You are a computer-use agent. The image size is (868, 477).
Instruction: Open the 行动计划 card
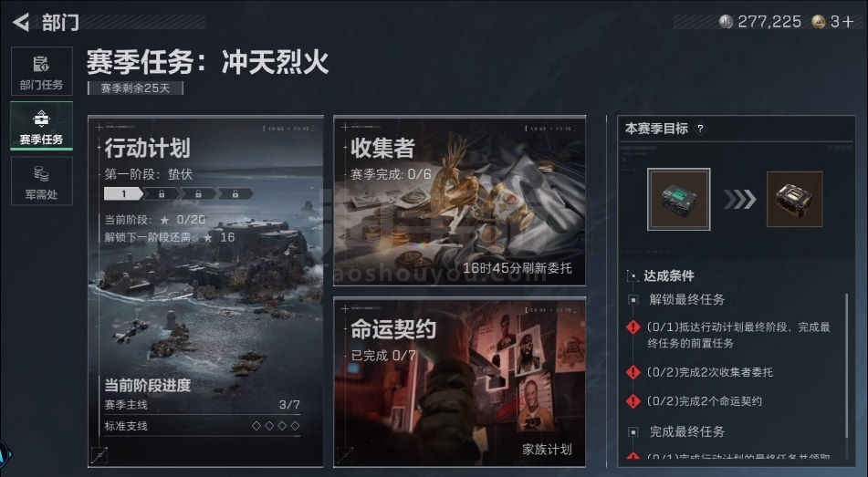click(x=205, y=291)
